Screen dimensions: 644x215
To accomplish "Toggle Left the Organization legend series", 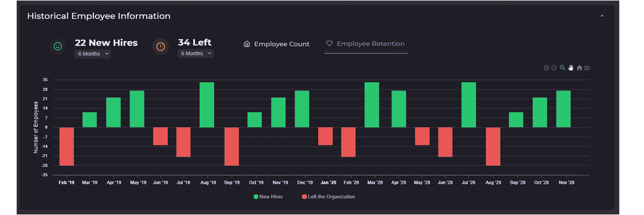I will [x=328, y=197].
